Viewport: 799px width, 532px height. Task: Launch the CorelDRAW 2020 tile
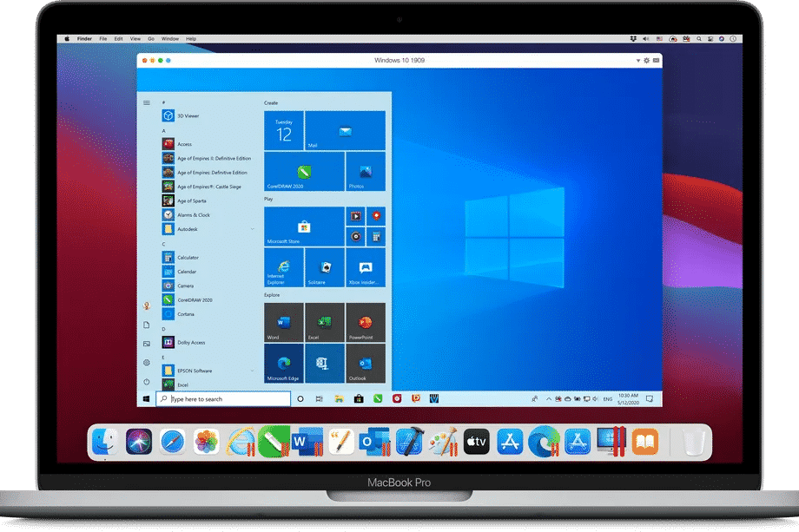click(x=302, y=172)
